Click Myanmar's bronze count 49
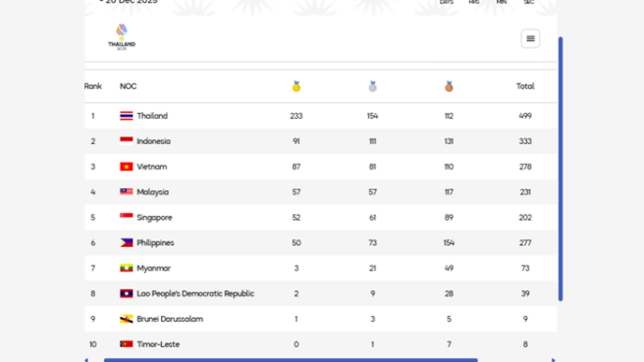This screenshot has height=362, width=644. point(449,269)
